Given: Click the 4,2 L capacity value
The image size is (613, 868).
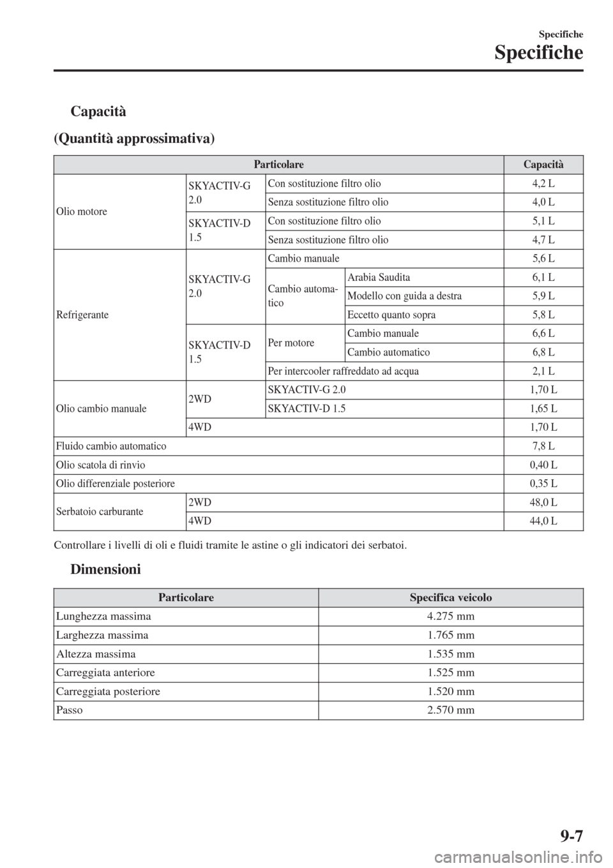Looking at the screenshot, I should tap(543, 184).
